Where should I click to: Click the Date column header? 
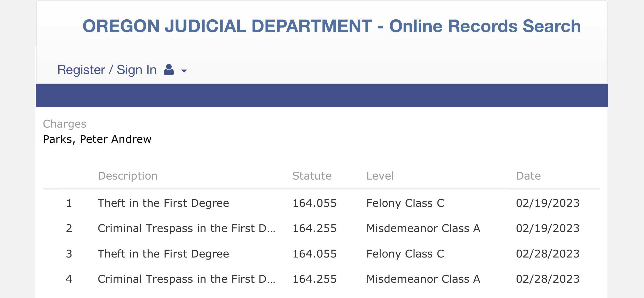tap(528, 176)
